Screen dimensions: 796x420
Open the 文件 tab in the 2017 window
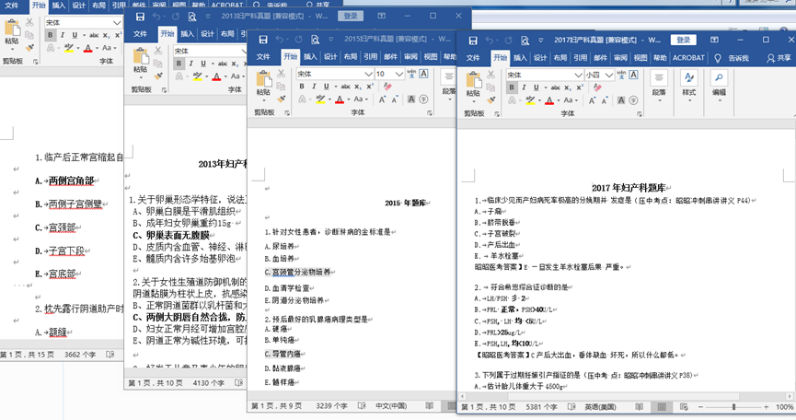[x=473, y=57]
